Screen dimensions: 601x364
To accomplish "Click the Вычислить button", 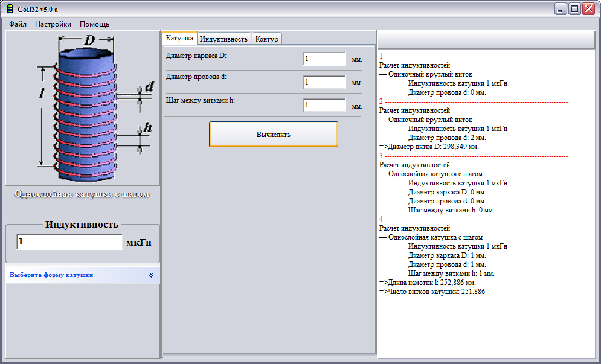I will pos(273,135).
